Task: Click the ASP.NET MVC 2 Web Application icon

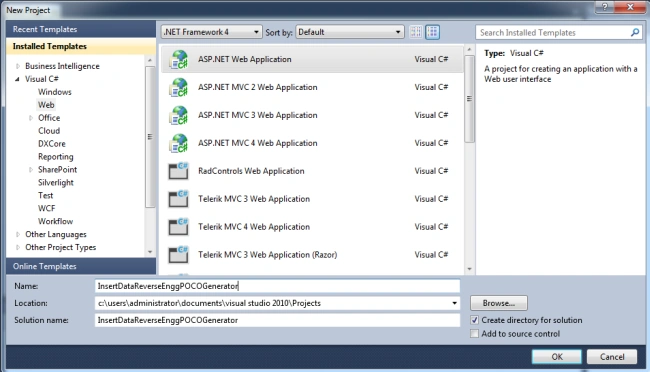Action: 179,88
